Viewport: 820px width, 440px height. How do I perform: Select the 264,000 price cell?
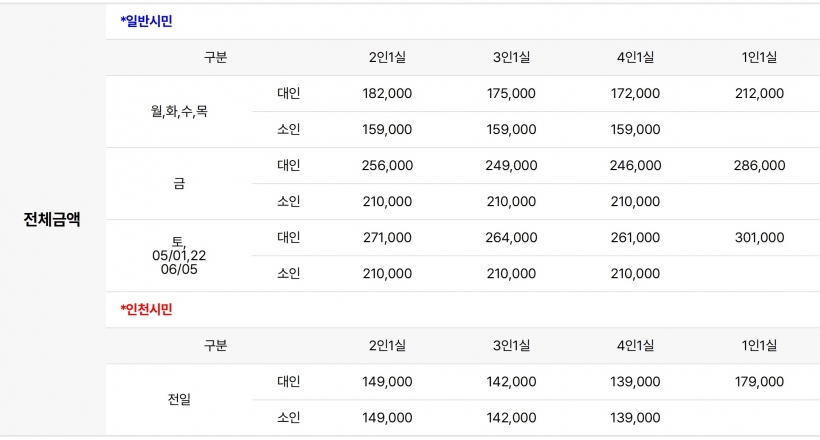(511, 238)
